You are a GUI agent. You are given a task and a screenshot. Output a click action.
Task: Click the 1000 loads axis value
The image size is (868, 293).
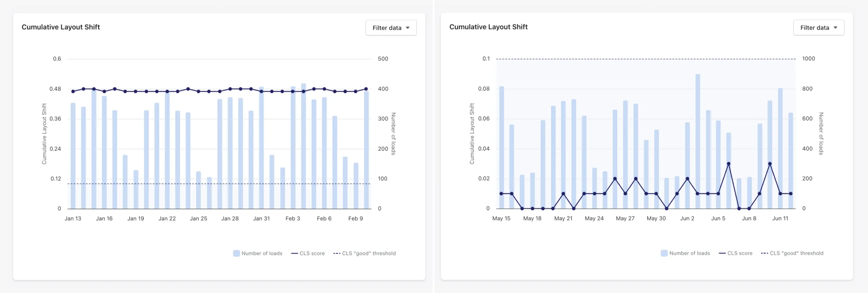point(808,59)
